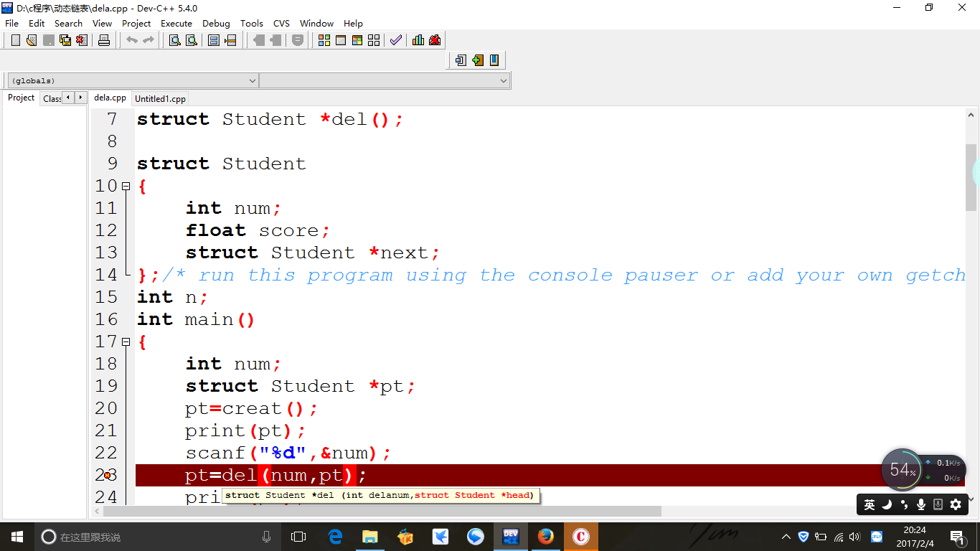The image size is (980, 551).
Task: Click the horizontal editor scrollbar thumb
Action: coord(382,512)
